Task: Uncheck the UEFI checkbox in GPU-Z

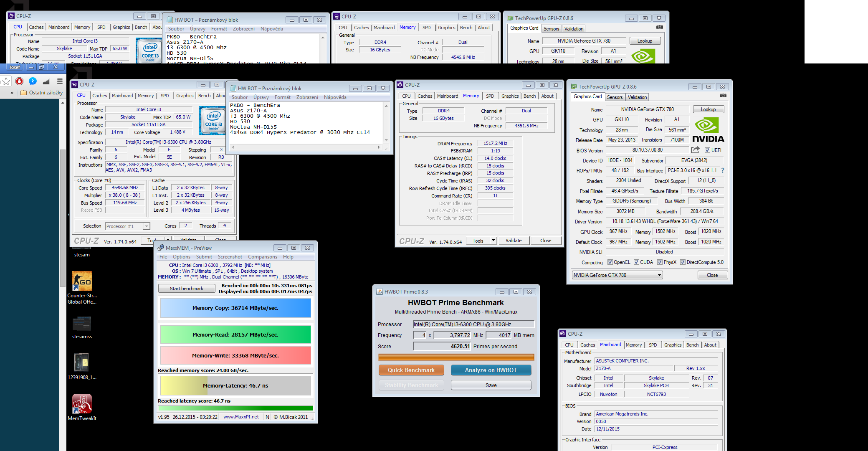Action: point(707,150)
